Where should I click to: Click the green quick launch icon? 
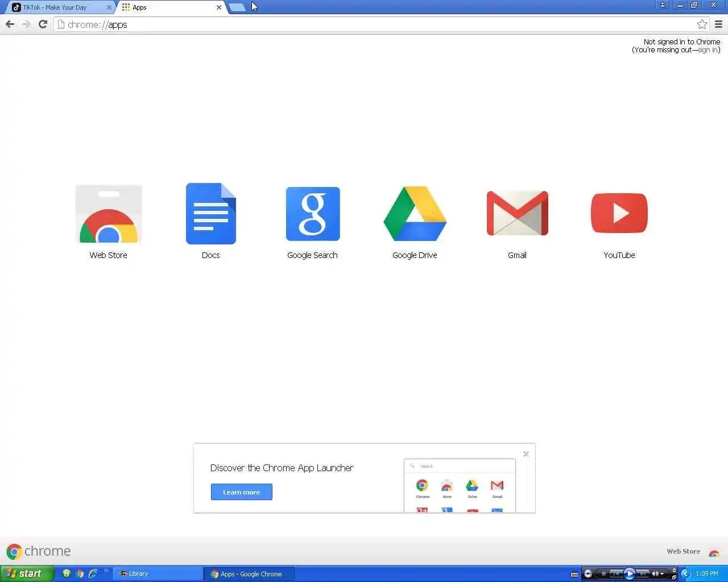[x=67, y=573]
